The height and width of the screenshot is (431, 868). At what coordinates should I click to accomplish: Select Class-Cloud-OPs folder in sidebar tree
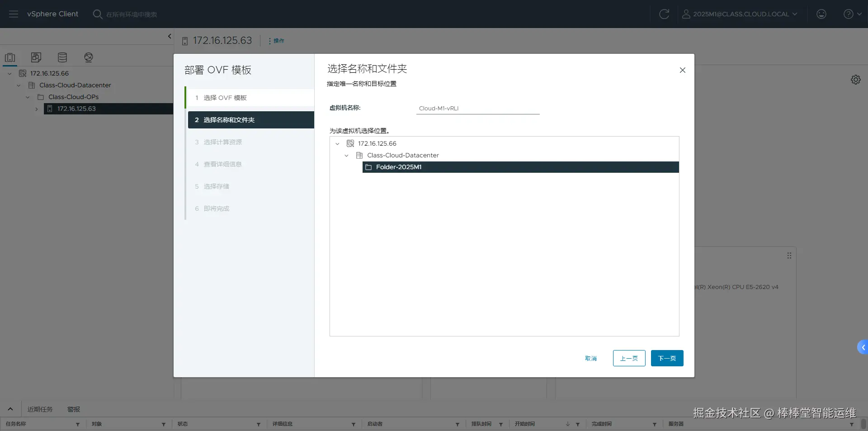click(73, 97)
